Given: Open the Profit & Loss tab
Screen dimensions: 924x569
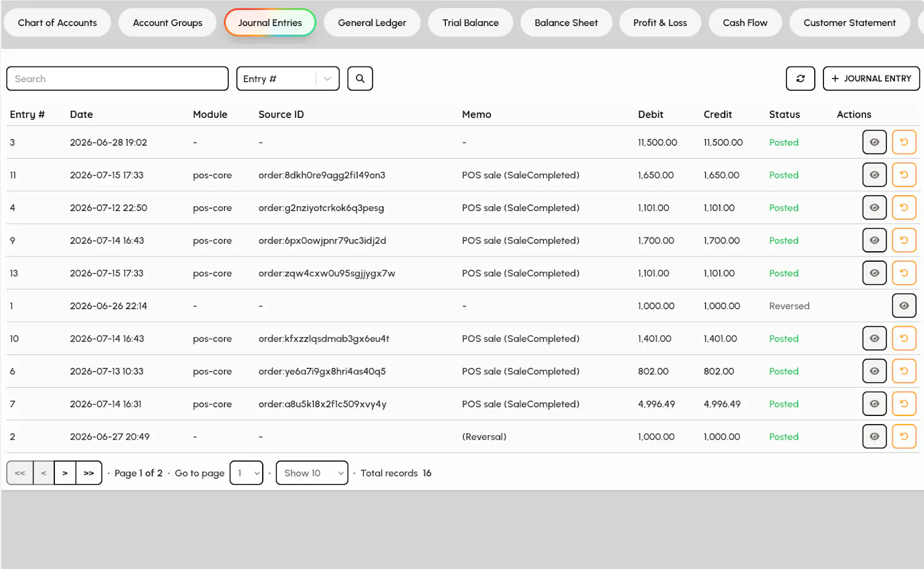Looking at the screenshot, I should 660,23.
